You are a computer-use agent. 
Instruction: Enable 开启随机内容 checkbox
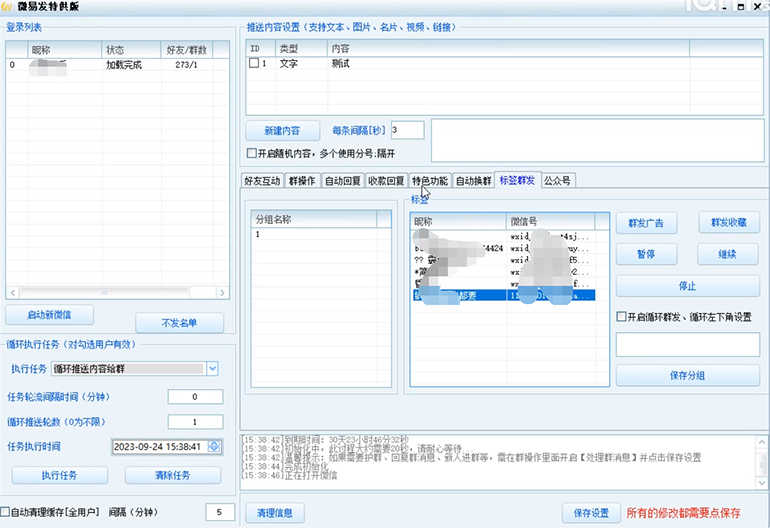(x=251, y=153)
